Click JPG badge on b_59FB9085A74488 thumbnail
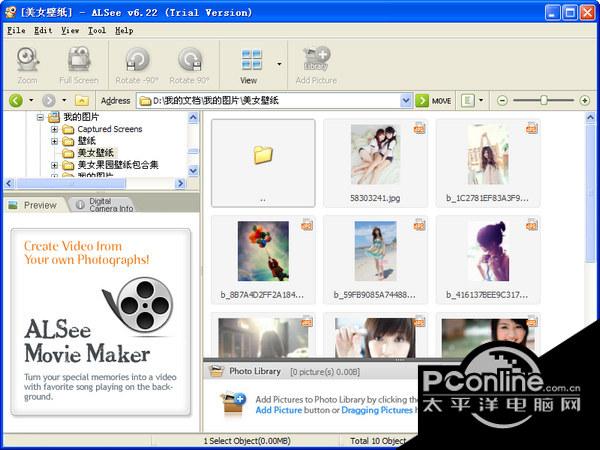600x450 pixels. click(419, 225)
